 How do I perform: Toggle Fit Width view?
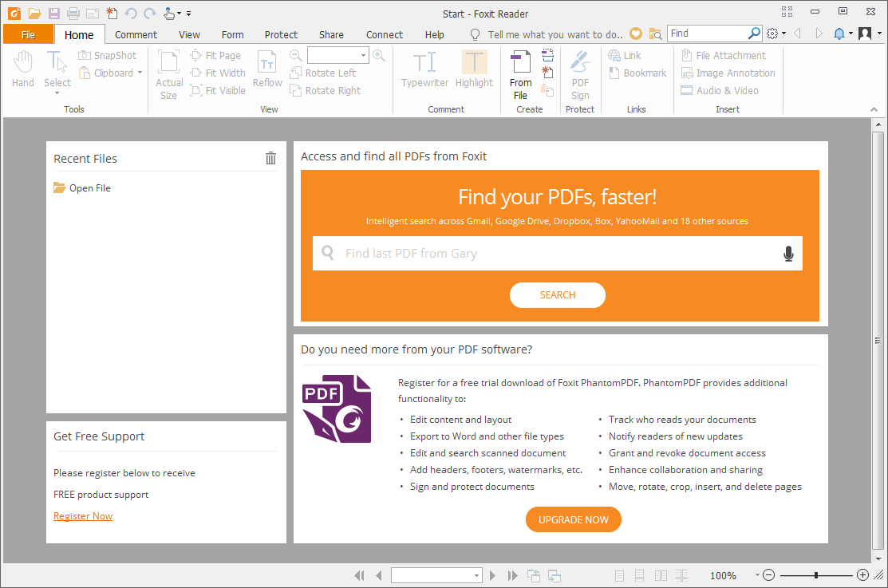(218, 73)
